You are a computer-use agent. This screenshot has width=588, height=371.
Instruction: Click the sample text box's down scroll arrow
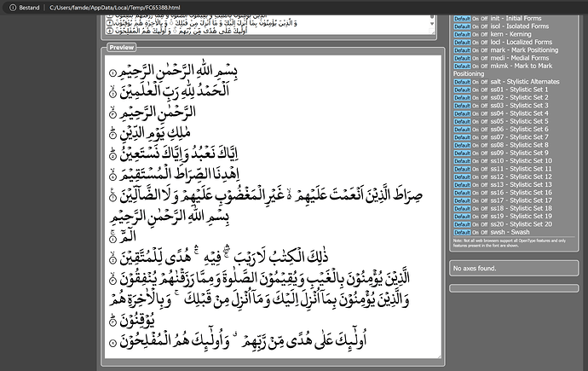click(432, 24)
